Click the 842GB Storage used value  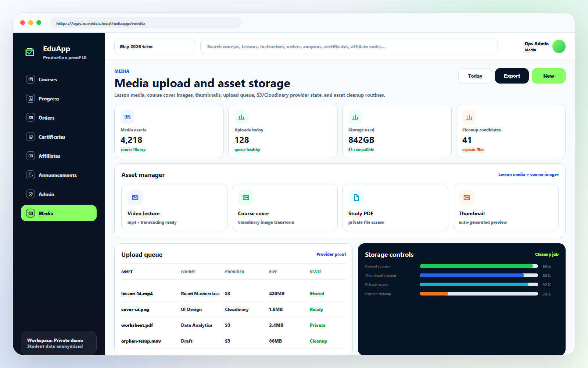click(361, 140)
